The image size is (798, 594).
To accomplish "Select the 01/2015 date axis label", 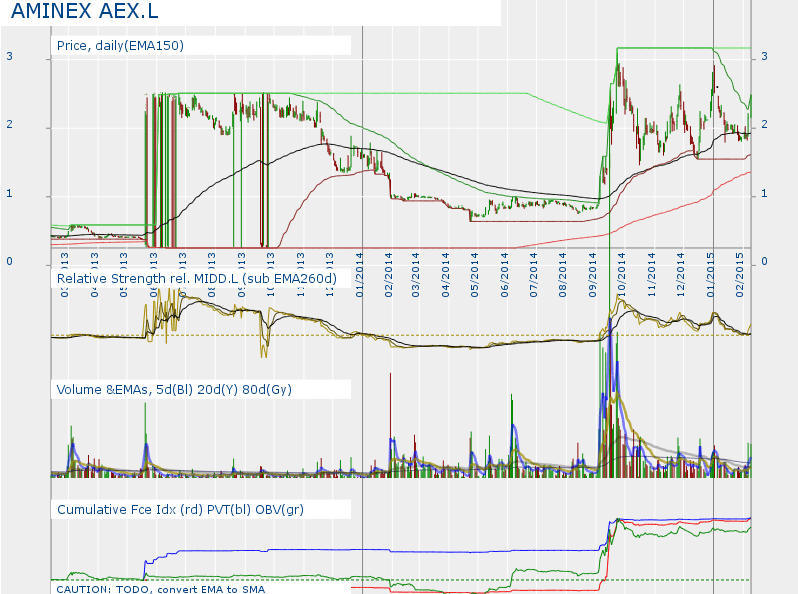I will [710, 275].
